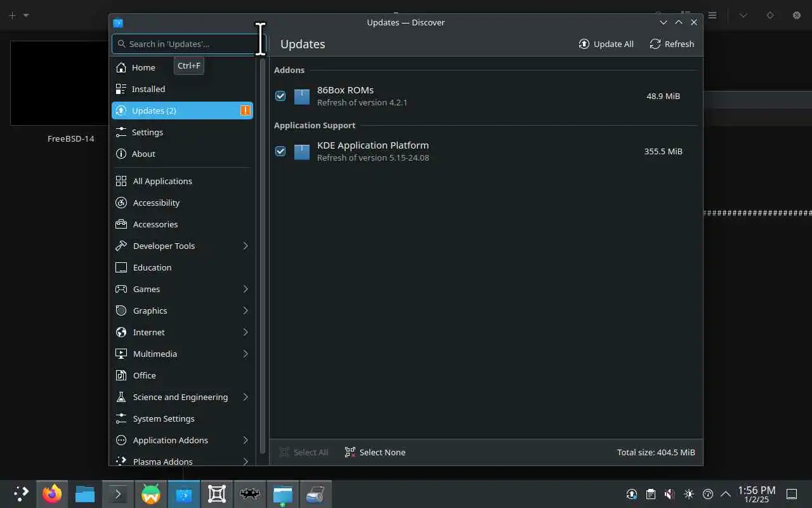Screen dimensions: 812x508
Task: Expand the Games category chevron
Action: point(246,289)
